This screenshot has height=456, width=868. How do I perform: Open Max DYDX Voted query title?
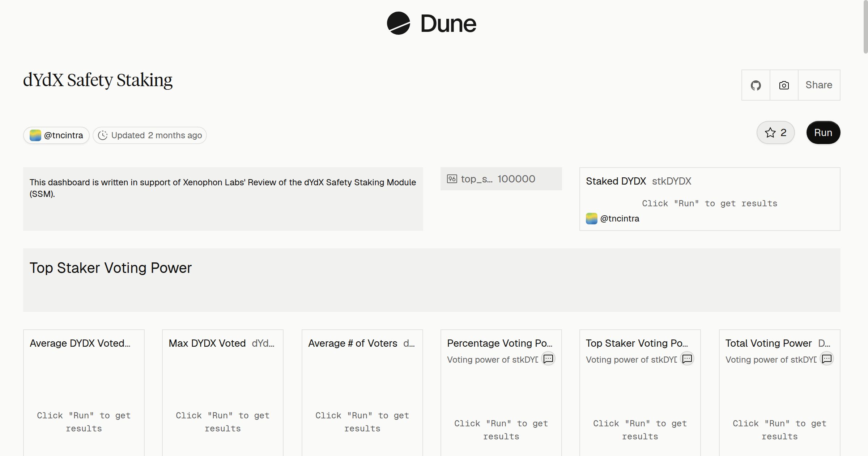coord(207,343)
